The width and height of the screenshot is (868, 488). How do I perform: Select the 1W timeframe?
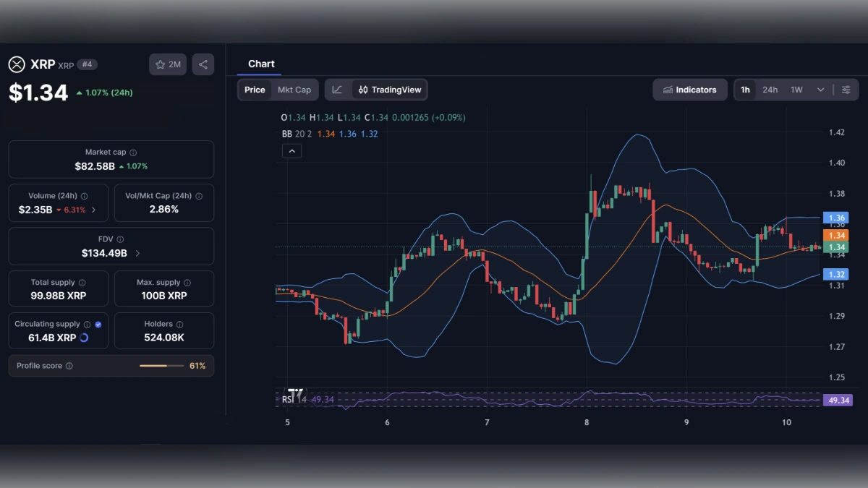point(795,90)
